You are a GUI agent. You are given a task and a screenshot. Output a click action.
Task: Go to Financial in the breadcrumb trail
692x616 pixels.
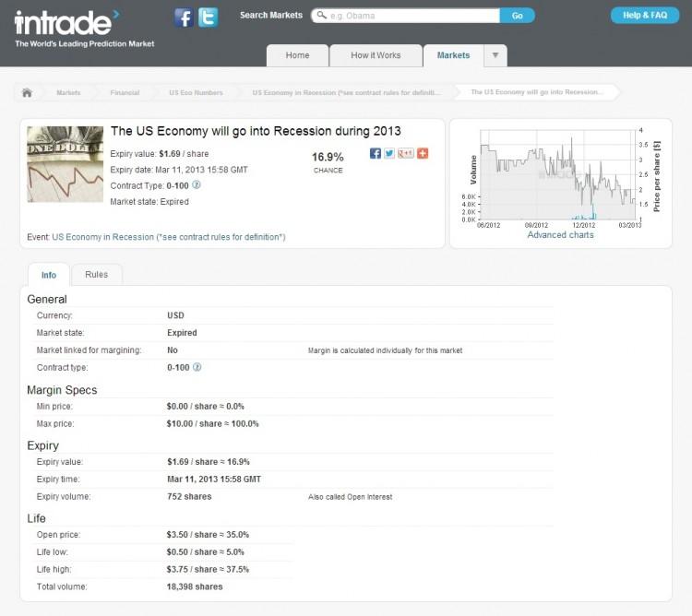pos(125,92)
